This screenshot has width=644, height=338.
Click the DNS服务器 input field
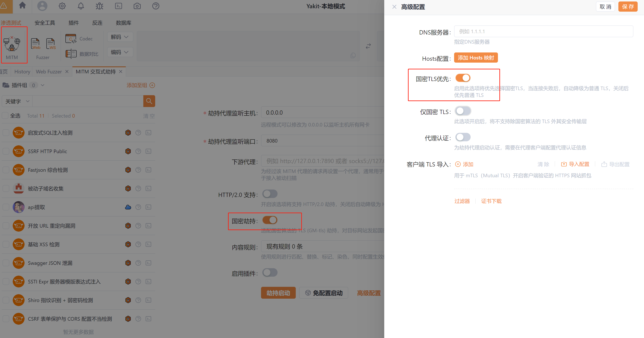point(543,32)
